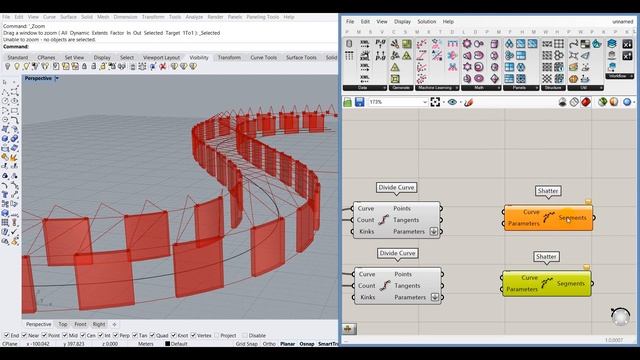Toggle the Near osnap checkbox
This screenshot has height=360, width=640.
tap(24, 336)
